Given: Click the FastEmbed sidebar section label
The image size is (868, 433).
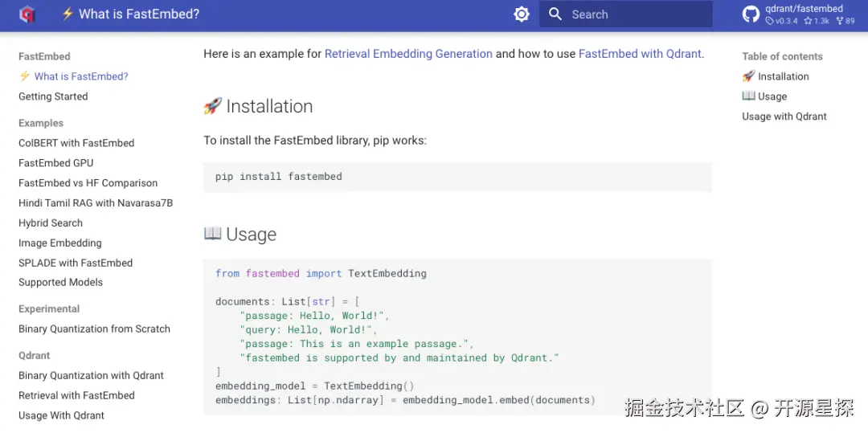Looking at the screenshot, I should [44, 56].
